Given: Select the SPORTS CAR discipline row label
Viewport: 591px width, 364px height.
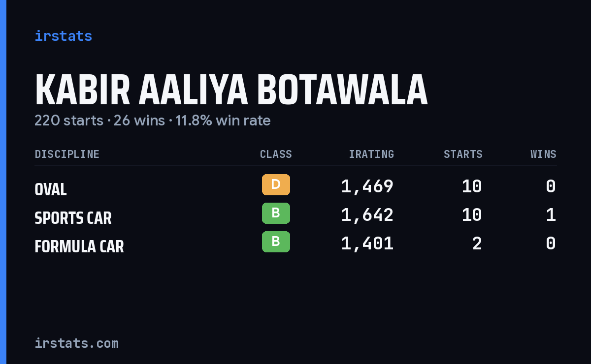Looking at the screenshot, I should point(73,218).
